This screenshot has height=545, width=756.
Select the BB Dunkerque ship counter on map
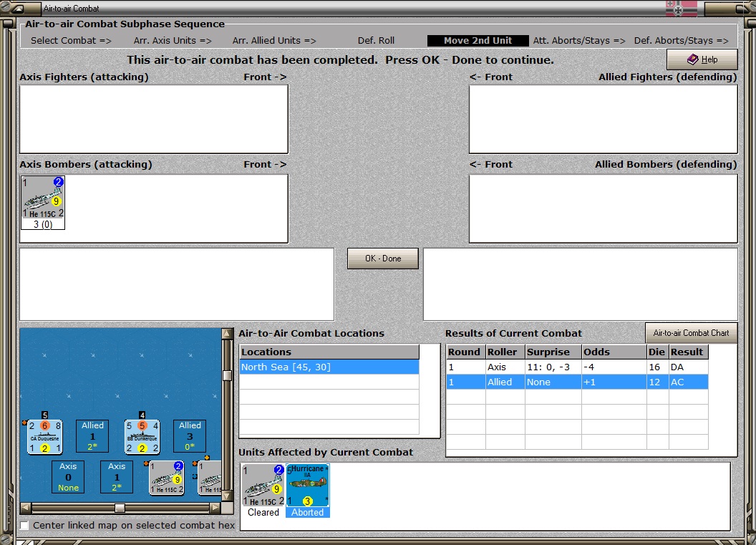click(142, 437)
